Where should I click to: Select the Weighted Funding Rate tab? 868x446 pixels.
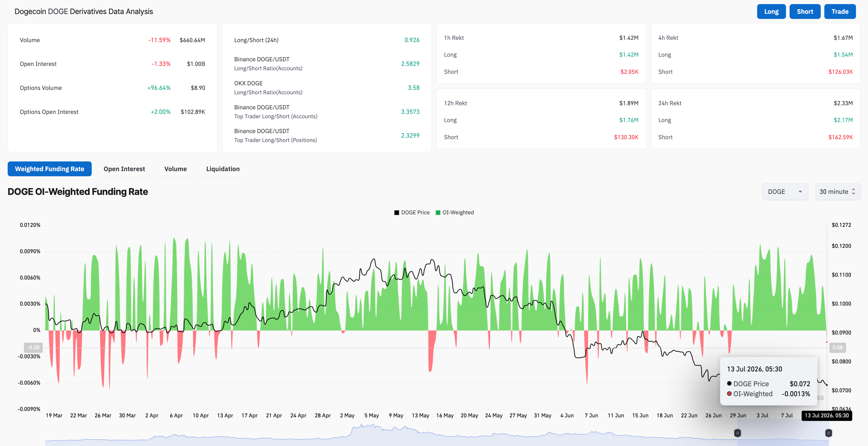[x=50, y=169]
